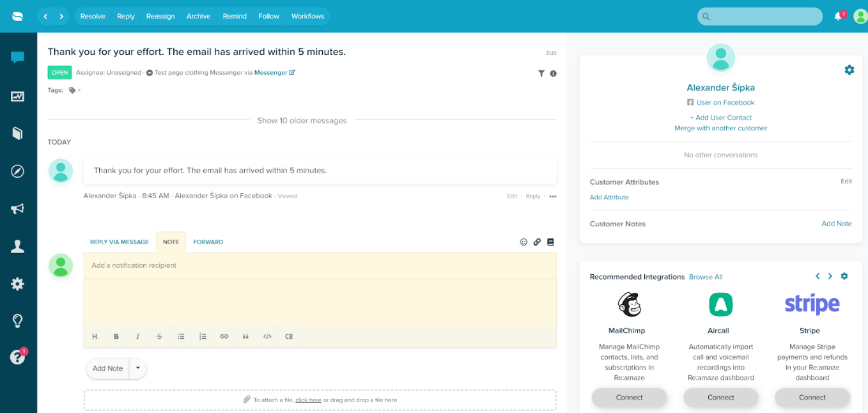Click the notification recipient input field
This screenshot has height=413, width=868.
320,265
